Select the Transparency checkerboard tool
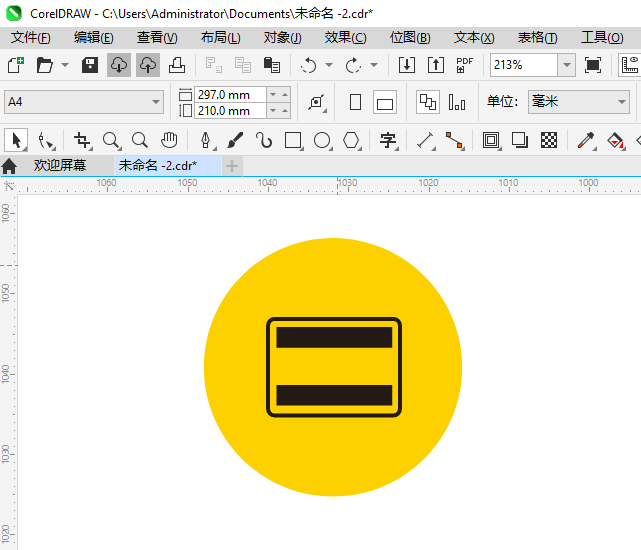The width and height of the screenshot is (641, 550). click(x=549, y=141)
